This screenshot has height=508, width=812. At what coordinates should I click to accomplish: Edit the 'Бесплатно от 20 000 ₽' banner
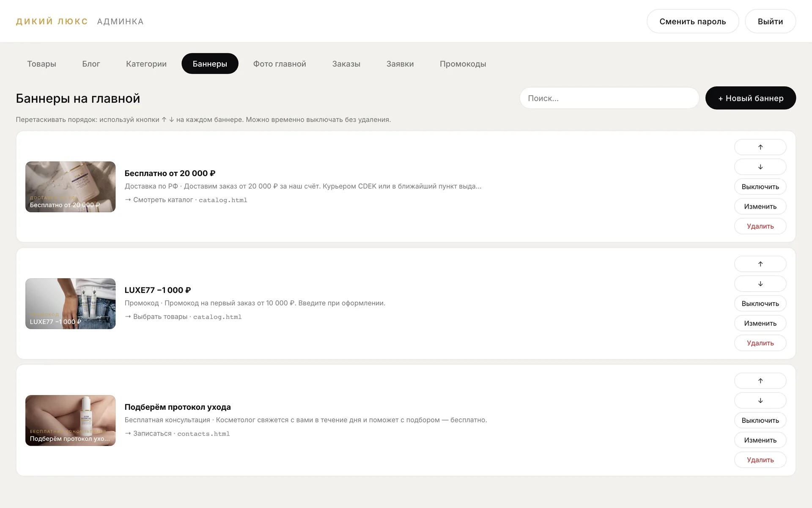click(760, 207)
